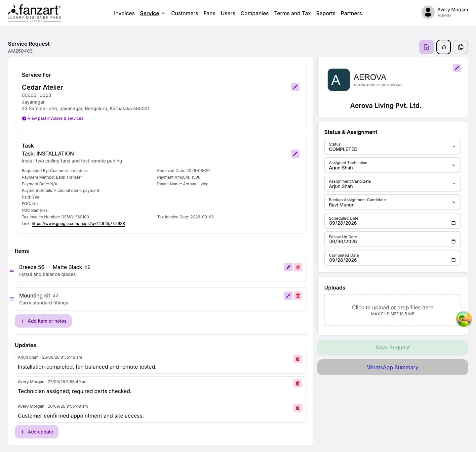Image resolution: width=476 pixels, height=452 pixels.
Task: Edit the Mounting kit item
Action: coord(288,295)
